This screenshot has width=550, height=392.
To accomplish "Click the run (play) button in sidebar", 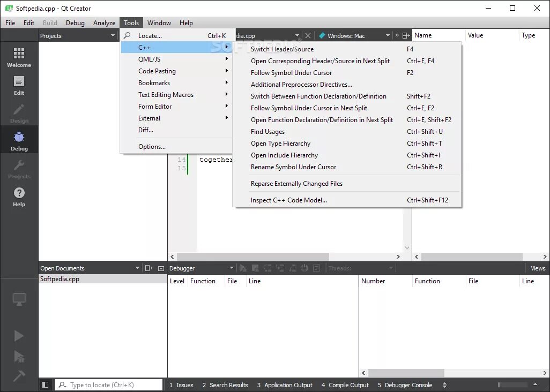I will tap(19, 336).
